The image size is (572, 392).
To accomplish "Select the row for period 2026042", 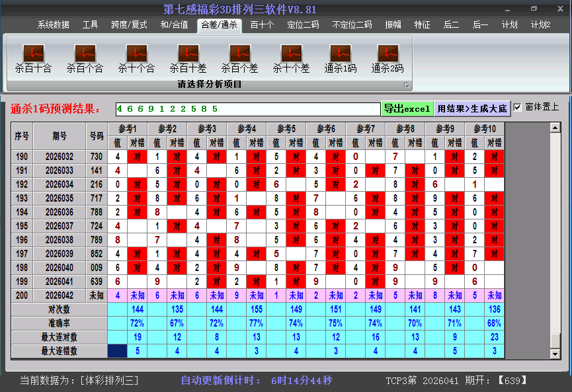I will click(x=60, y=295).
